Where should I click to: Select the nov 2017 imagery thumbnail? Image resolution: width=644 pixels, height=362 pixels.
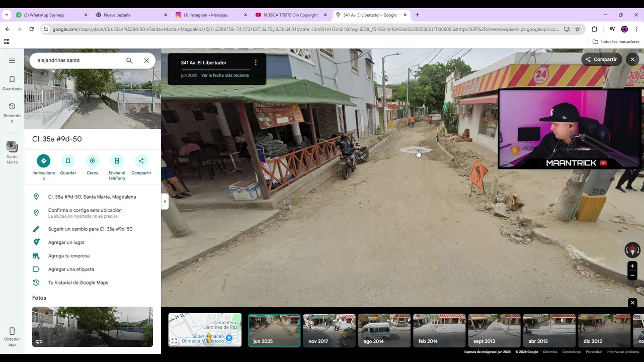tap(329, 330)
